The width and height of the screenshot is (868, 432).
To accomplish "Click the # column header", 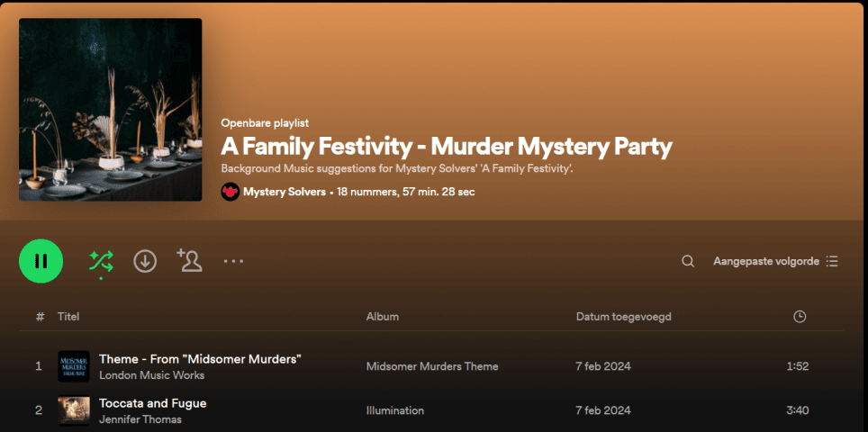I will point(40,317).
